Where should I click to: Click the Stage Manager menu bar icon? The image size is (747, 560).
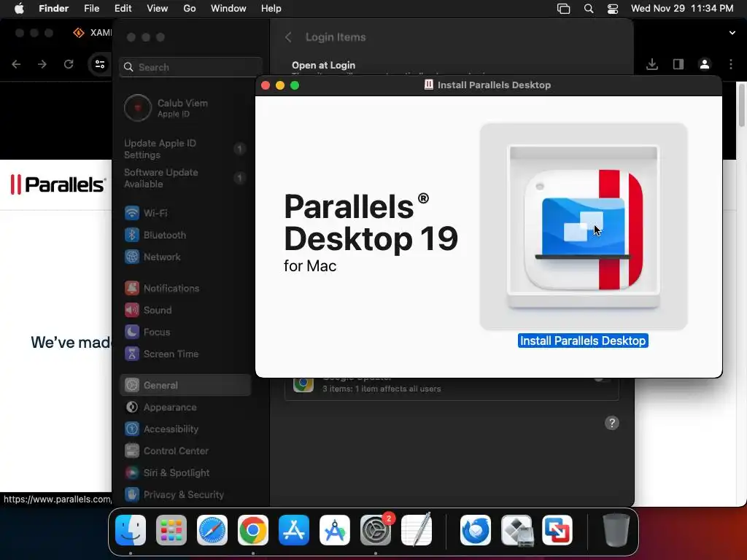coord(564,9)
